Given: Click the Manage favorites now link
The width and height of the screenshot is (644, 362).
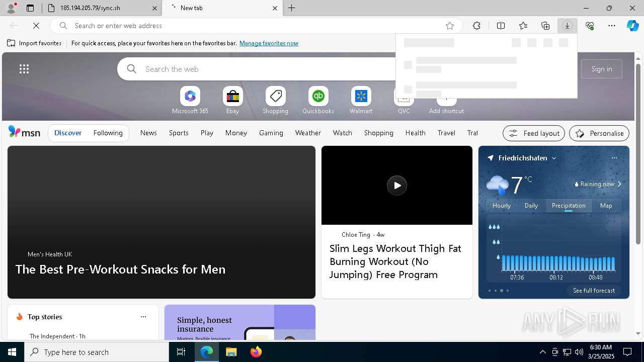Looking at the screenshot, I should pyautogui.click(x=269, y=43).
